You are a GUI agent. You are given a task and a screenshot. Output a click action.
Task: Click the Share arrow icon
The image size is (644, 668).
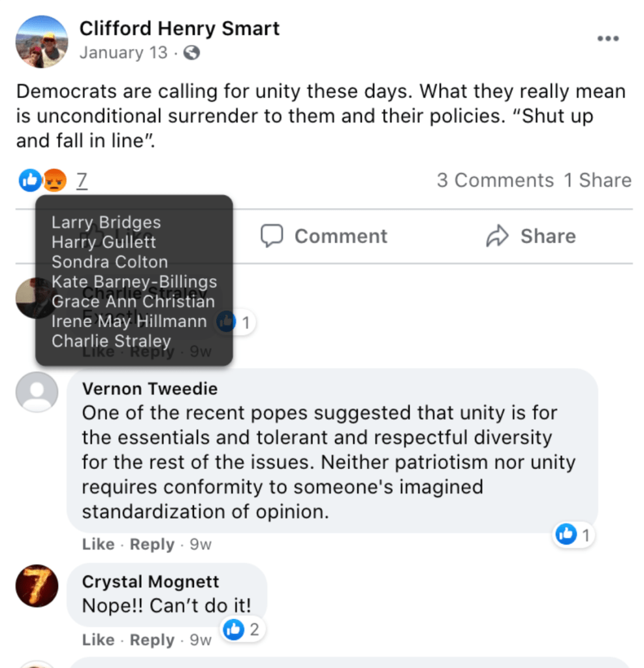498,236
